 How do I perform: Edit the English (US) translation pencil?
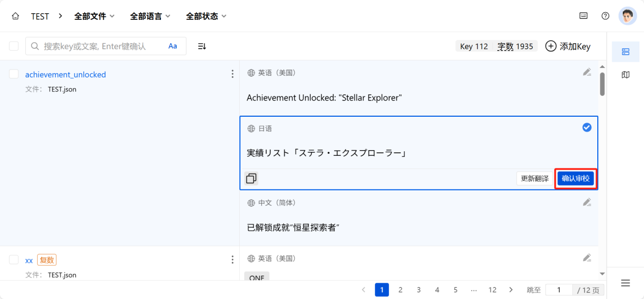pyautogui.click(x=587, y=72)
